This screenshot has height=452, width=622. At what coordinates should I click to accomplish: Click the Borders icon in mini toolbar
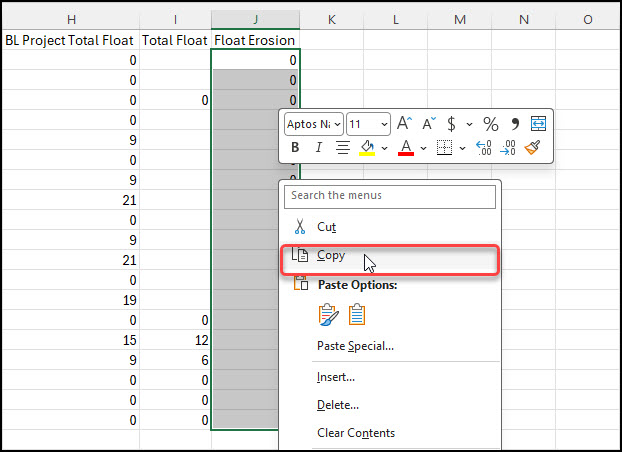point(444,148)
